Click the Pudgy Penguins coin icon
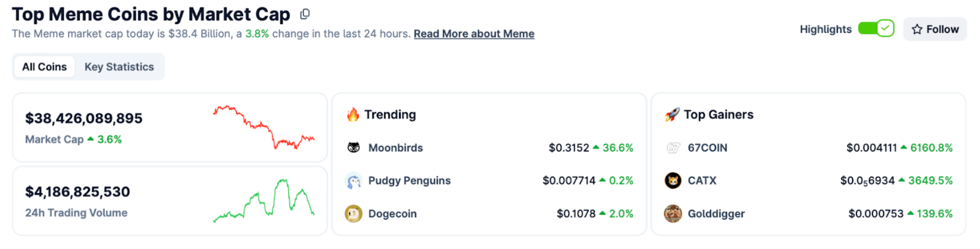Viewport: 980px width, 249px height. pyautogui.click(x=353, y=181)
